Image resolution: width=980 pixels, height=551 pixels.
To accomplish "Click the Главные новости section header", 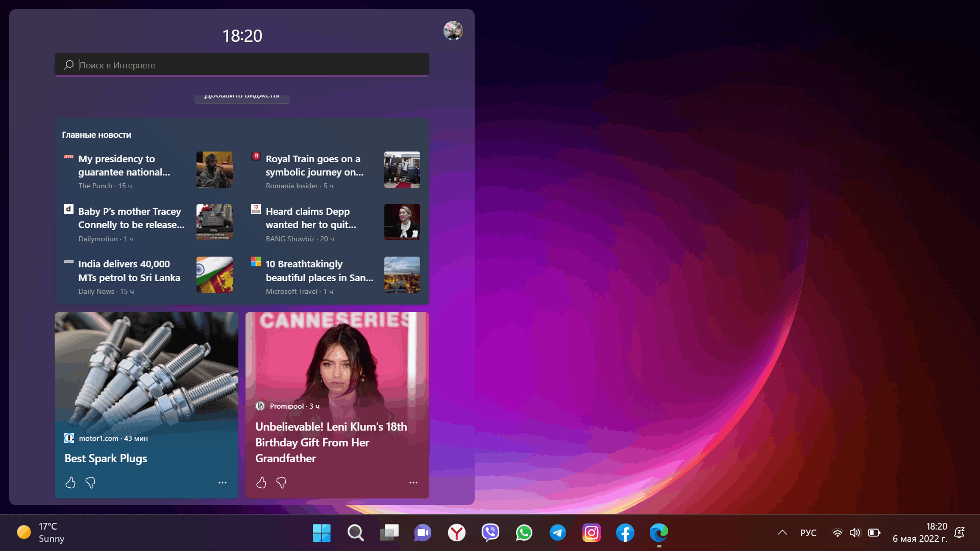I will [x=96, y=135].
